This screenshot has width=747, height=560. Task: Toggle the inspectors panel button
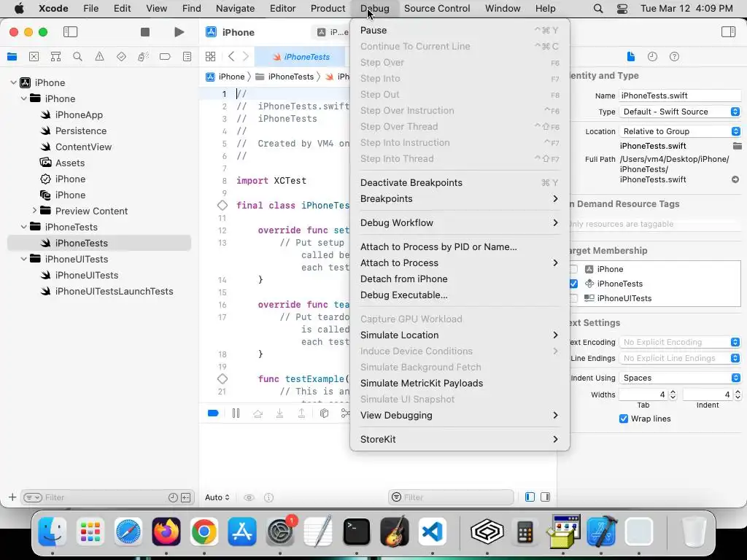[729, 32]
